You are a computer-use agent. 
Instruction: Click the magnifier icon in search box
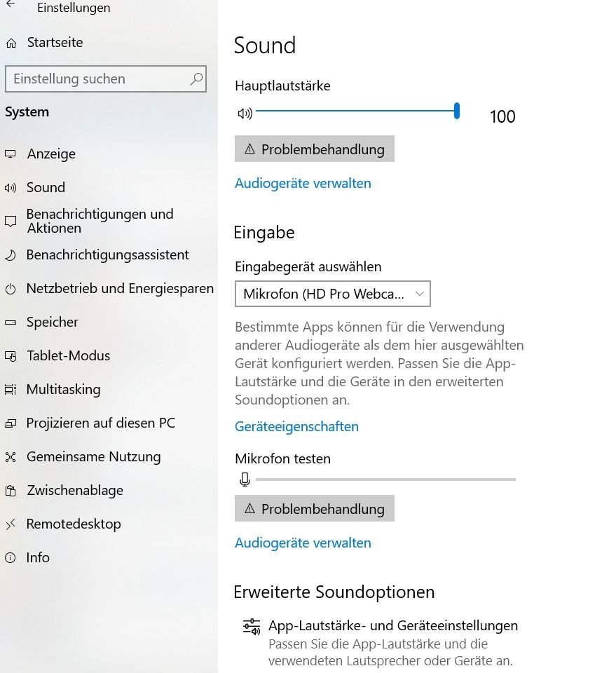pyautogui.click(x=196, y=79)
